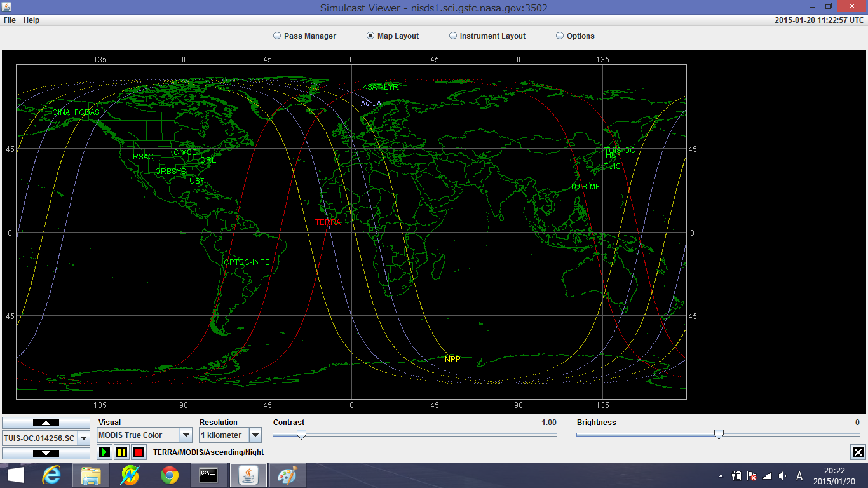
Task: Open the Paint taskbar icon
Action: point(288,475)
